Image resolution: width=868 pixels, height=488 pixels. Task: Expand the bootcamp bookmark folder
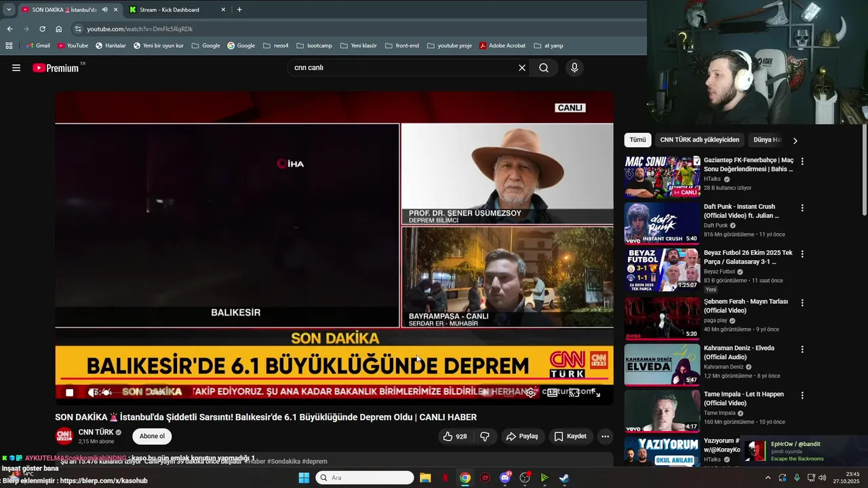point(314,45)
